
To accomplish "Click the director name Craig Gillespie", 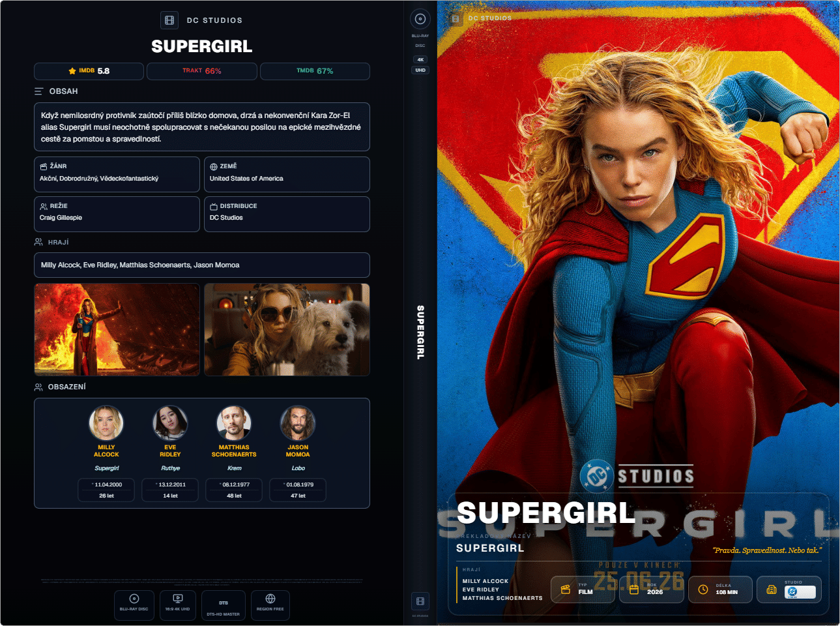I will pos(61,218).
